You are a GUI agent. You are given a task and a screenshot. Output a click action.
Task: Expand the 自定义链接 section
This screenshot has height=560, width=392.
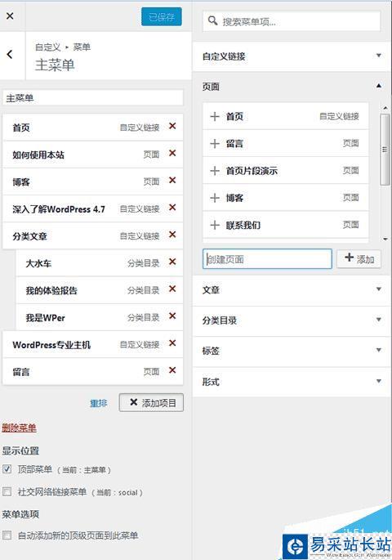pos(291,56)
